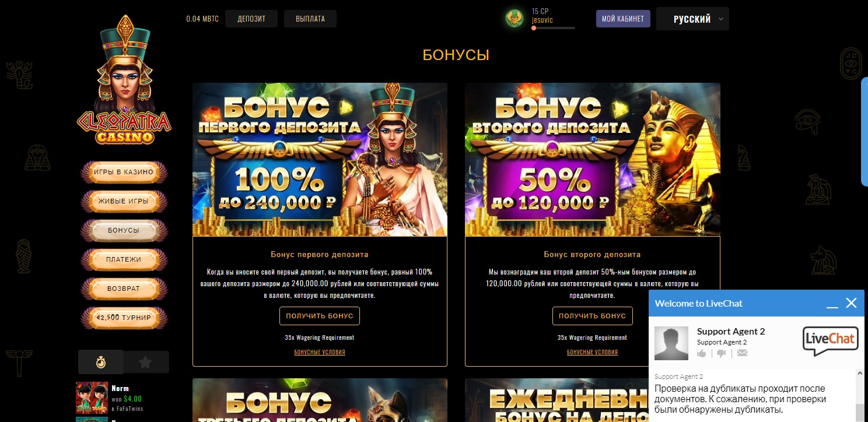Select ПЛАТЕЖИ in the sidebar
Screen dimensions: 868x422
(x=124, y=259)
